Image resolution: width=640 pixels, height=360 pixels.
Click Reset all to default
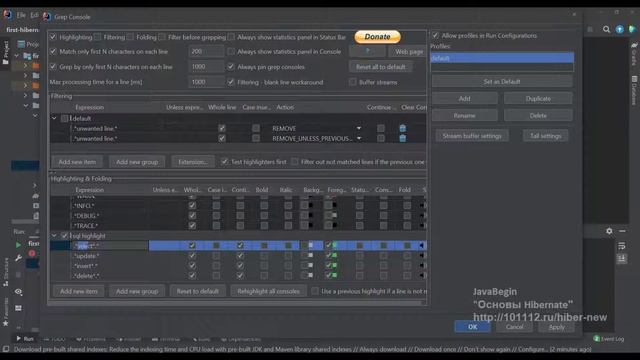381,67
